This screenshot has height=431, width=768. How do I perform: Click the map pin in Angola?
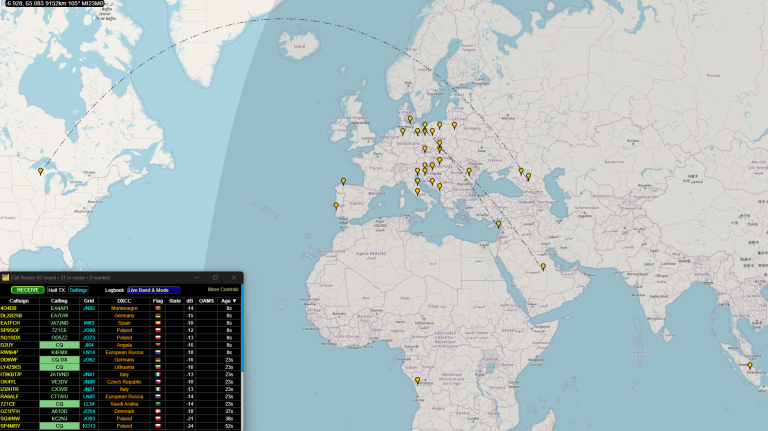coord(418,380)
